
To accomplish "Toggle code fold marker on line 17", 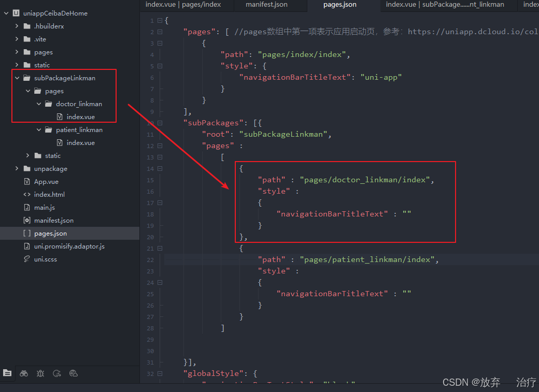I will click(160, 202).
